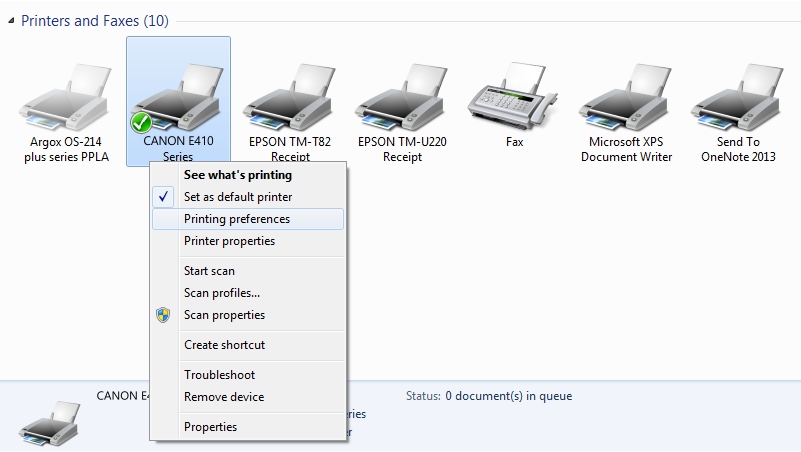Image resolution: width=801 pixels, height=452 pixels.
Task: Select the EPSON TM-T82 Receipt printer
Action: (x=290, y=98)
